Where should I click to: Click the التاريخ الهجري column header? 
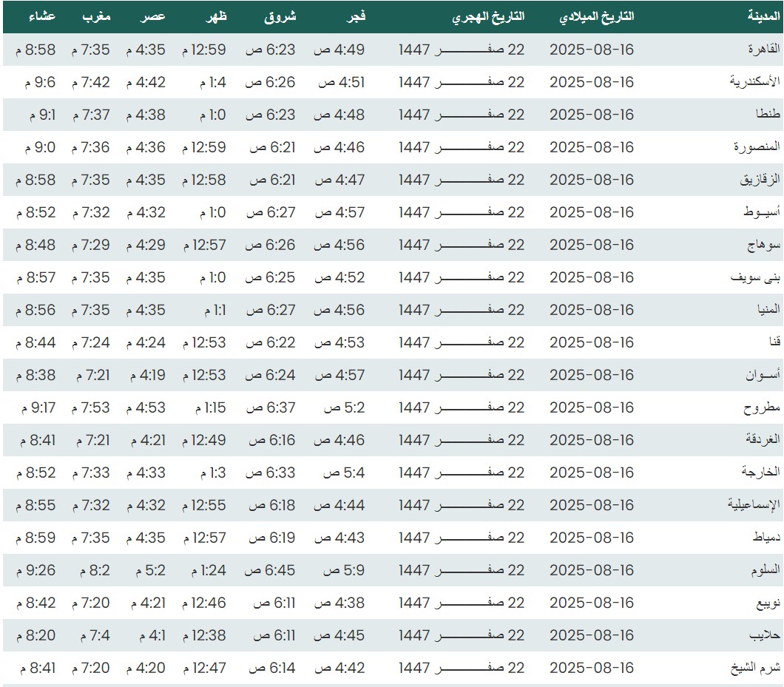pyautogui.click(x=488, y=17)
